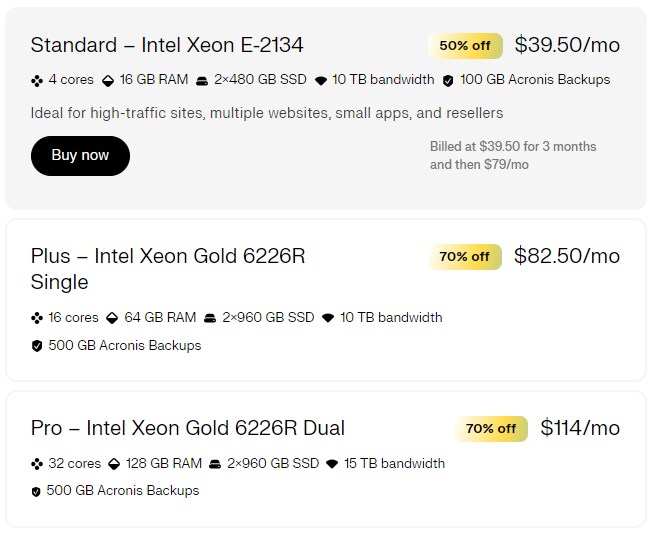Click the 70% off badge next to $82.50/mo

[464, 256]
